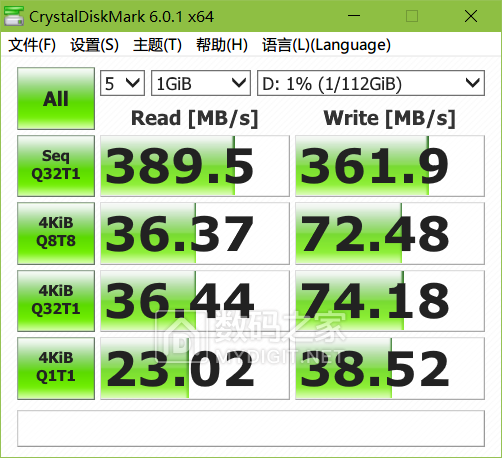Expand the drive dropdown showing D: 1%
Viewport: 502px width, 458px height.
tap(371, 83)
